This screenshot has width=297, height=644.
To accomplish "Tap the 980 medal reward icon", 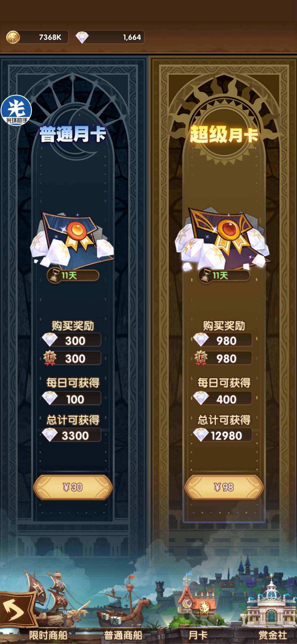I will coord(201,358).
